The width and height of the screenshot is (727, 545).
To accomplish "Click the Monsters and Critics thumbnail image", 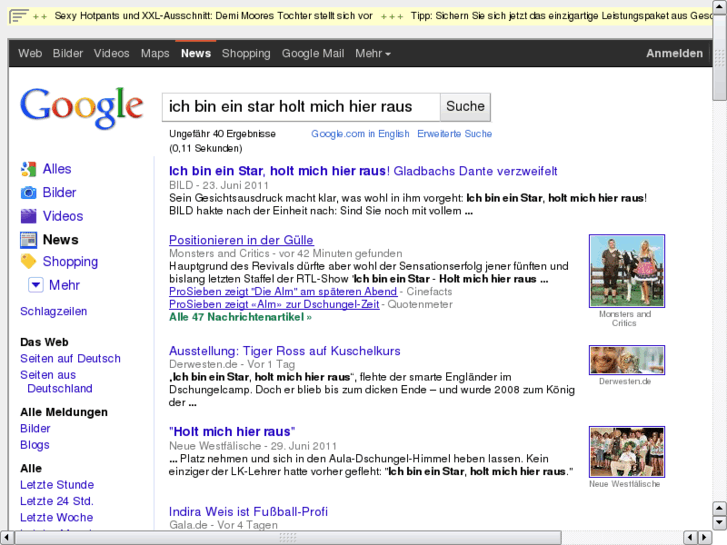I will pos(626,271).
